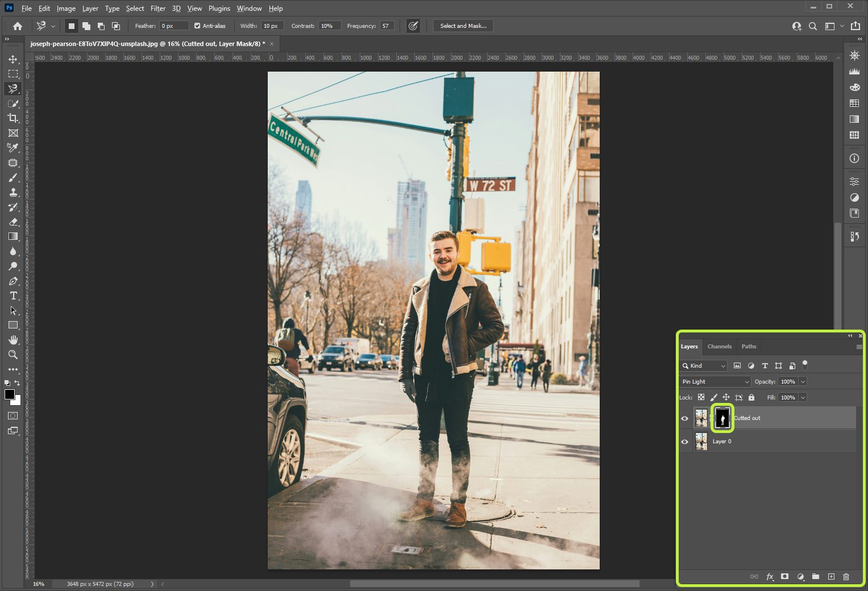Choose Subtract from selection mode
The image size is (868, 591).
tap(101, 26)
